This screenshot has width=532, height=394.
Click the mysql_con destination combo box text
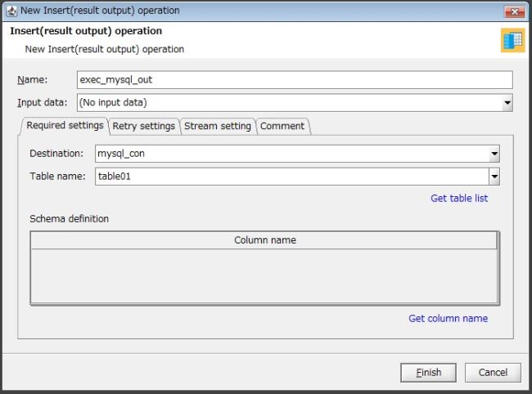291,154
